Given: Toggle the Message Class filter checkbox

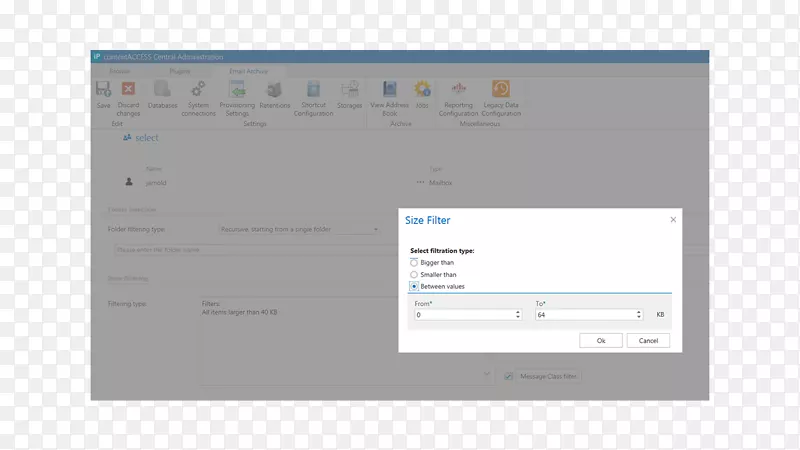Looking at the screenshot, I should 509,376.
